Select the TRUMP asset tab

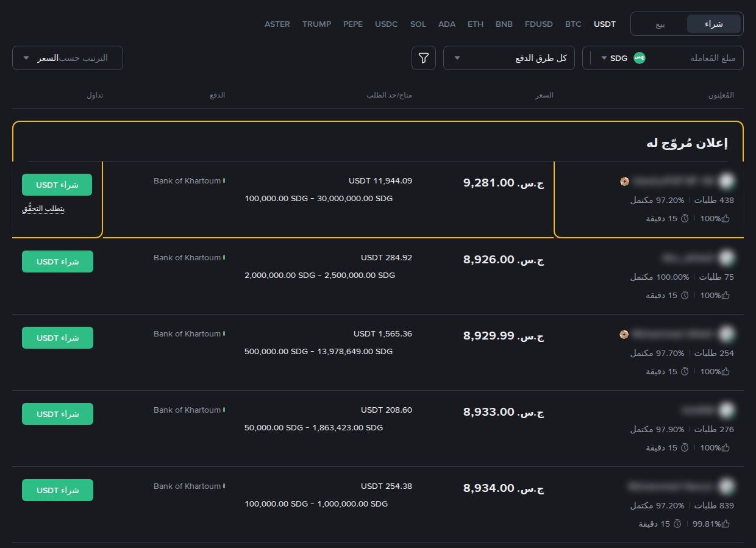(317, 24)
